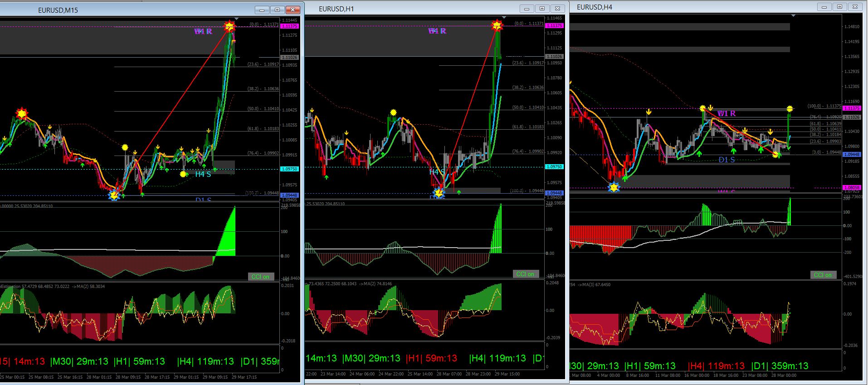Click the (76.4) - 1.09902 Fibonacci label in H1
The image size is (868, 385).
coord(528,151)
